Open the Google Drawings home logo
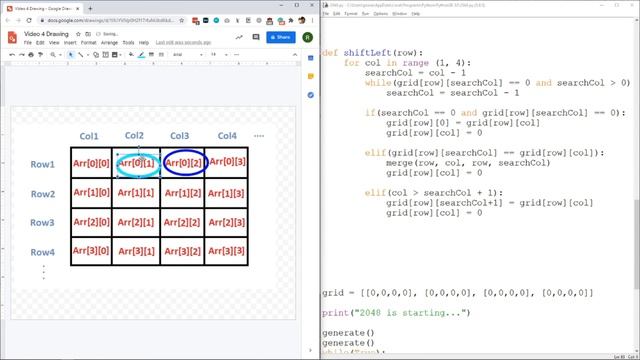The height and width of the screenshot is (360, 640). click(12, 38)
